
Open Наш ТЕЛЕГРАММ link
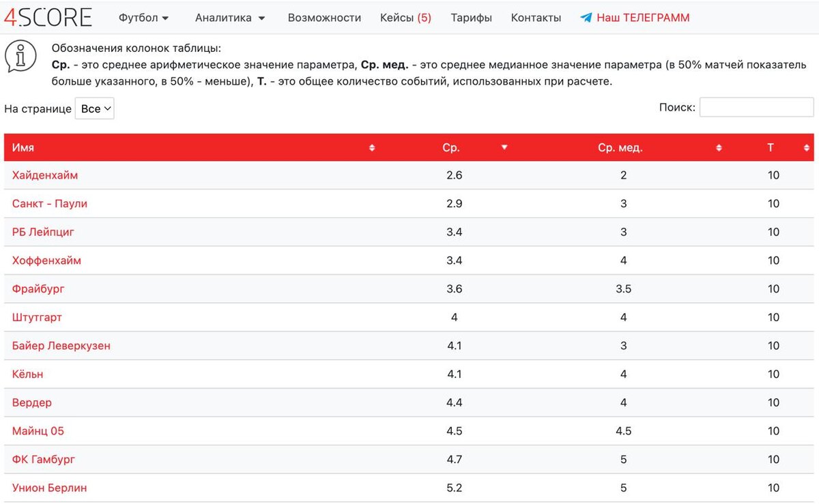643,18
